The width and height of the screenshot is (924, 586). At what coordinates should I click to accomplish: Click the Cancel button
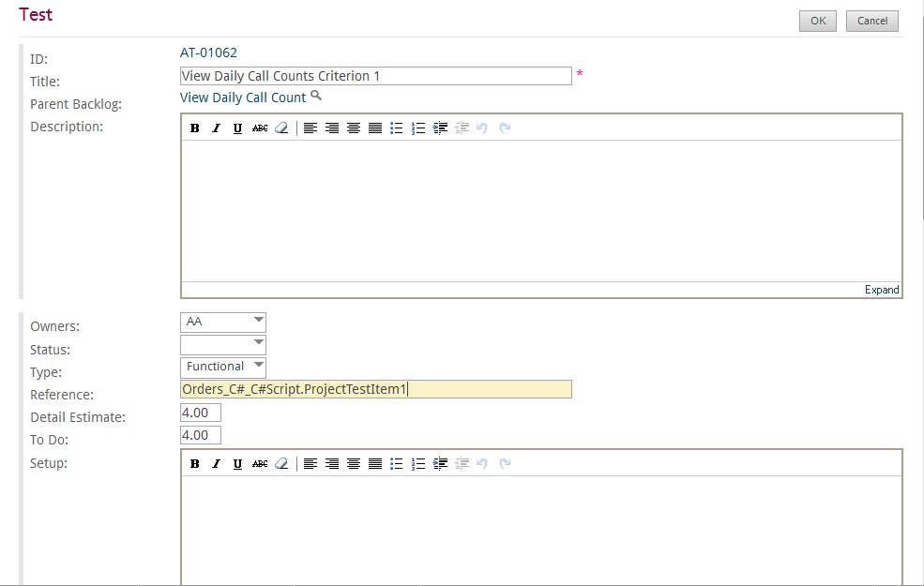872,21
